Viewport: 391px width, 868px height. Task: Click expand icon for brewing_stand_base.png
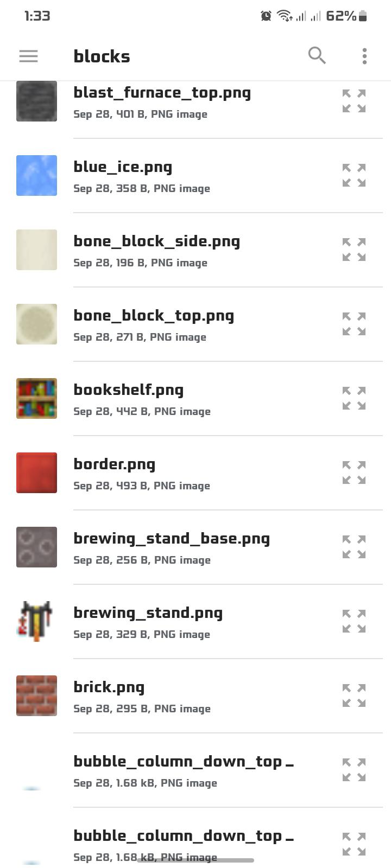pyautogui.click(x=354, y=547)
